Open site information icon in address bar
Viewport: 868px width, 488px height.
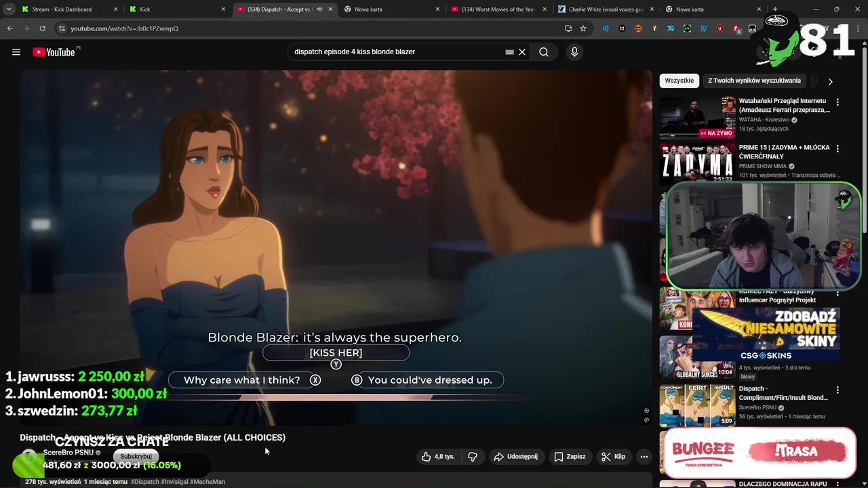62,28
